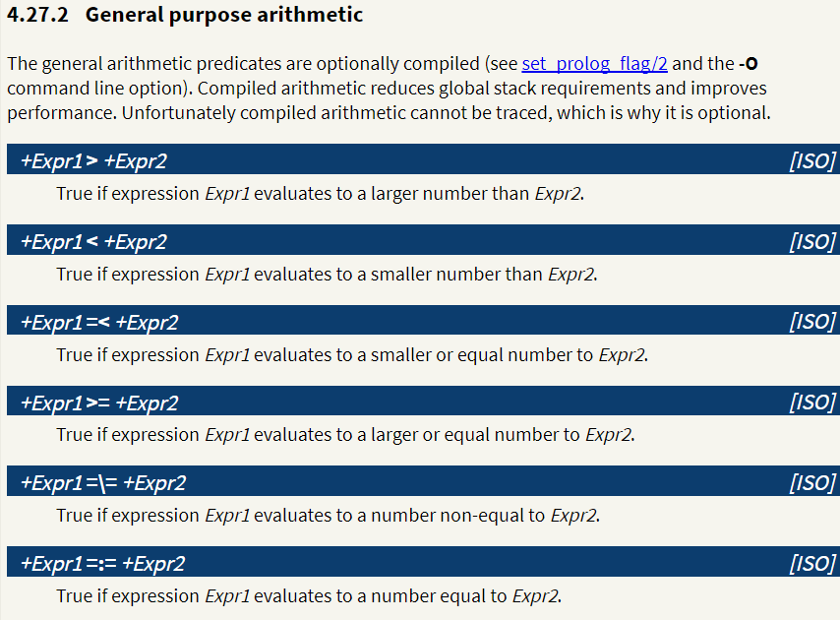Image resolution: width=840 pixels, height=620 pixels.
Task: Click the section heading 4.27.2 General purpose arithmetic
Action: click(185, 15)
